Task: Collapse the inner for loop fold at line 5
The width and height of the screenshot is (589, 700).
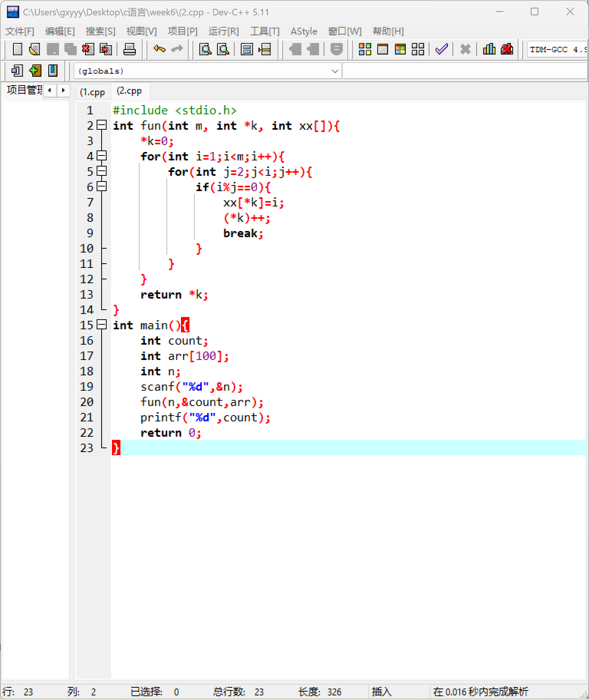Action: [x=102, y=171]
